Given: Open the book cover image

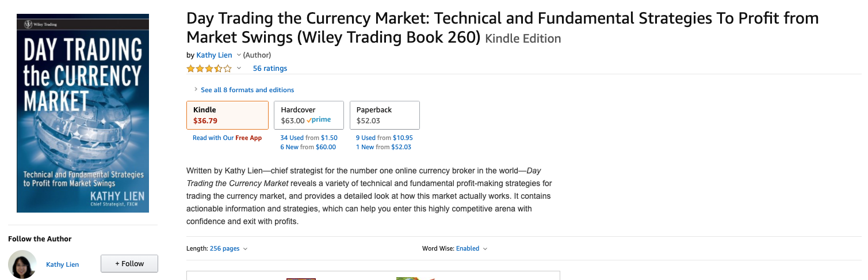Looking at the screenshot, I should coord(83,113).
